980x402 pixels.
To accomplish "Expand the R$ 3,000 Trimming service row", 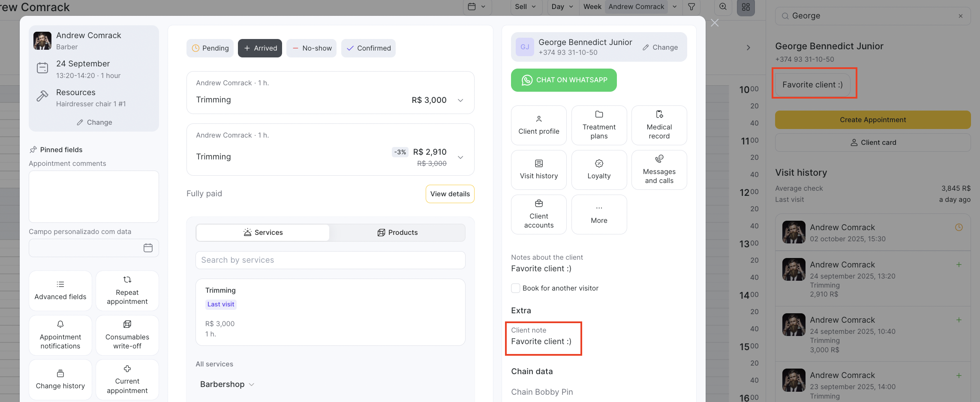I will 460,100.
